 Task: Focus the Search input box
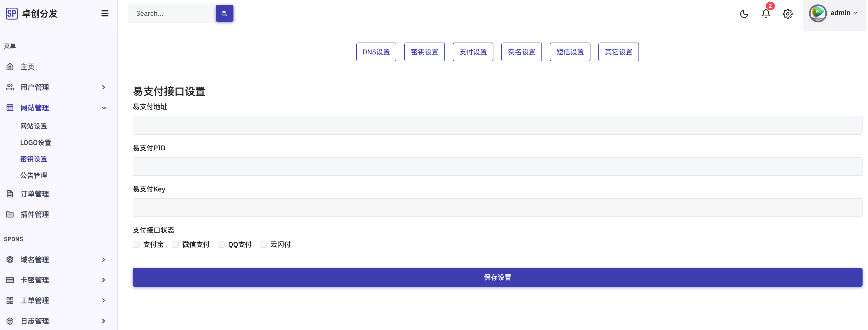172,13
